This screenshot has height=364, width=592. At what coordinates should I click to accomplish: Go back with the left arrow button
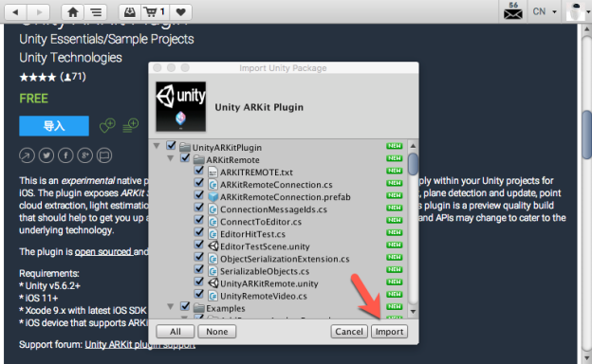(15, 12)
